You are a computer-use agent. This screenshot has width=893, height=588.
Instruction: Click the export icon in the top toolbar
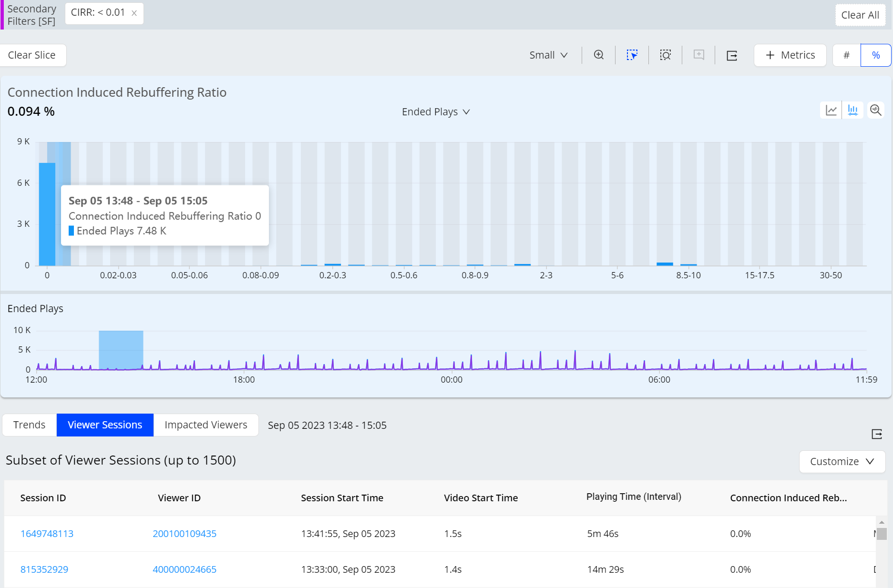[x=732, y=56]
